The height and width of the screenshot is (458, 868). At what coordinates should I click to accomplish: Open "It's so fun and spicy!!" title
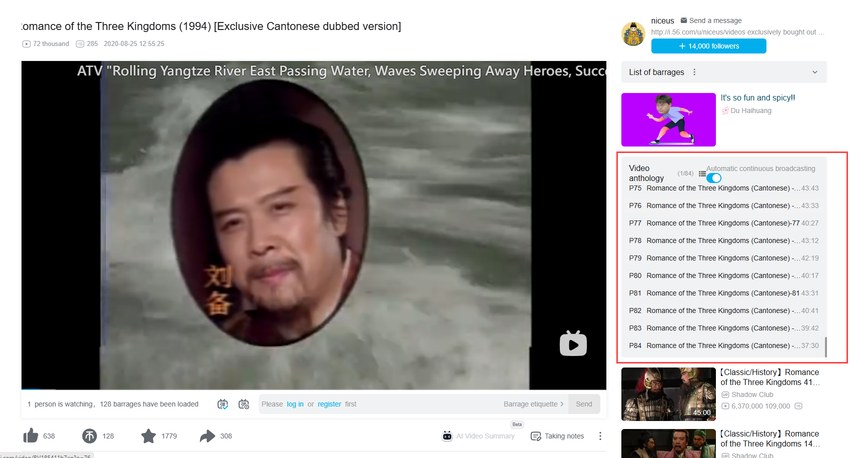757,98
